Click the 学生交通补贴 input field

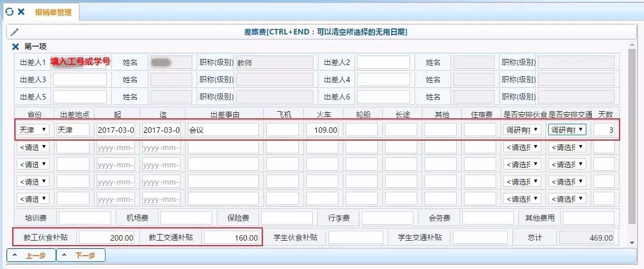[x=480, y=237]
